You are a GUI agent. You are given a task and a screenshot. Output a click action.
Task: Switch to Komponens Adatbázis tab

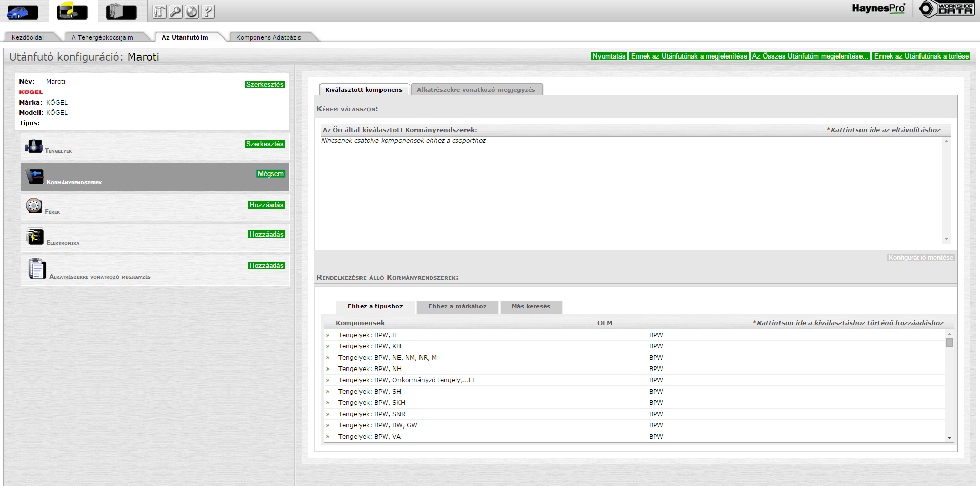click(268, 37)
